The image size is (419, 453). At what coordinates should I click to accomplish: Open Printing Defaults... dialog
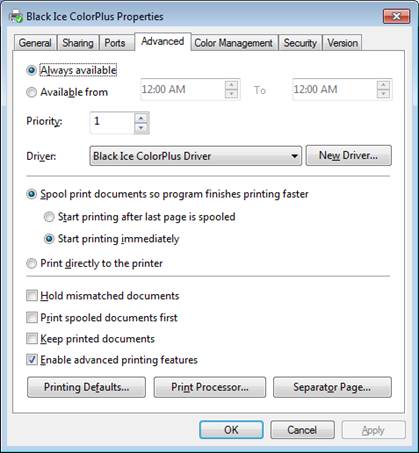click(x=86, y=387)
